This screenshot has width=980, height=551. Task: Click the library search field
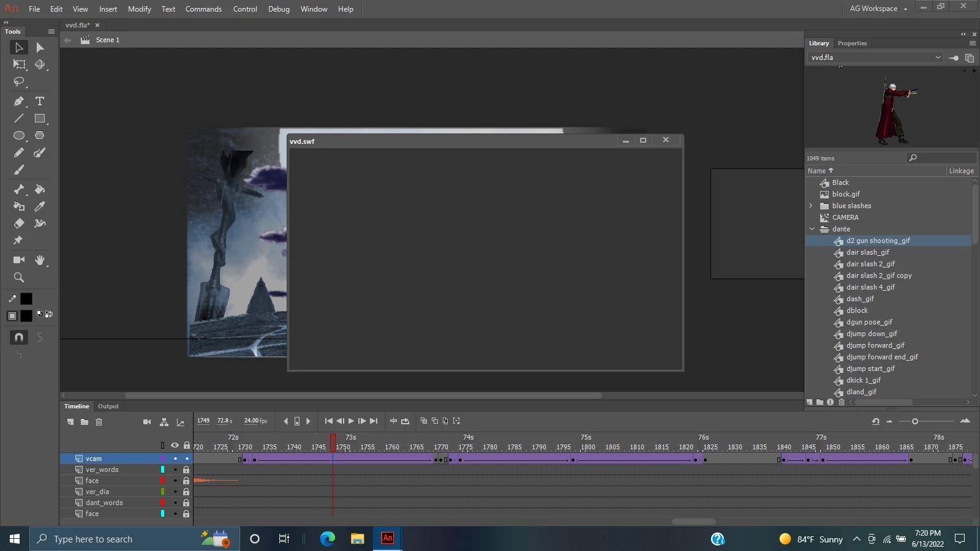click(941, 158)
